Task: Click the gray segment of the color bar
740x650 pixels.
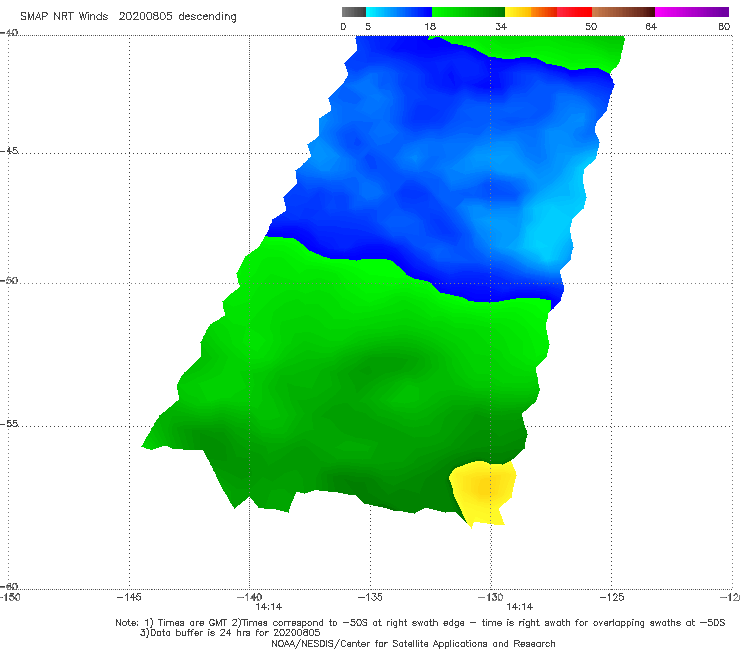Action: click(354, 12)
